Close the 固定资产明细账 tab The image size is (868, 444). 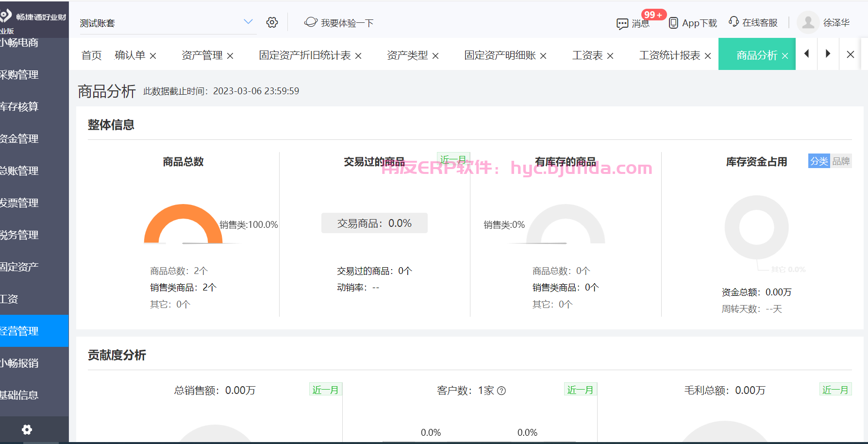point(543,56)
